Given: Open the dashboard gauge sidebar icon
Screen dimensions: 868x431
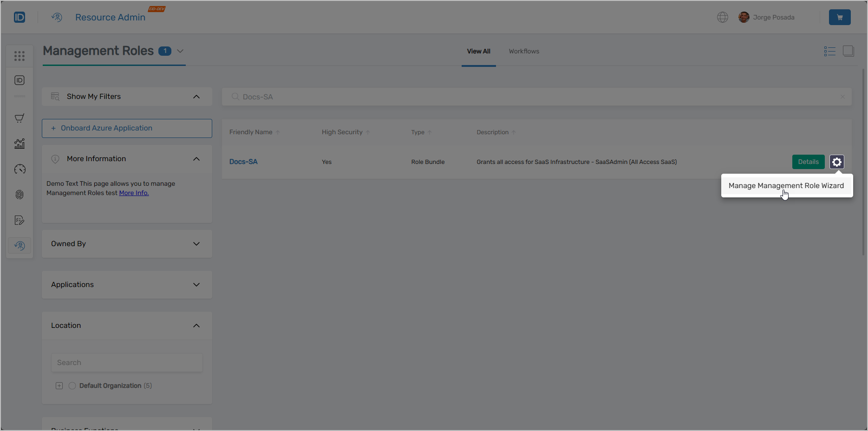Looking at the screenshot, I should coord(19,169).
